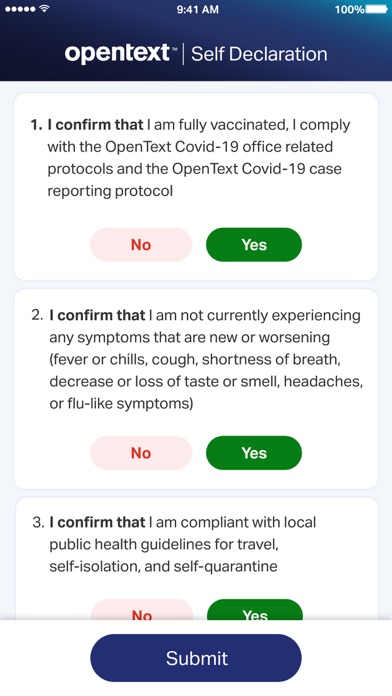
Task: Tap the Wi-Fi status icon
Action: click(x=44, y=9)
